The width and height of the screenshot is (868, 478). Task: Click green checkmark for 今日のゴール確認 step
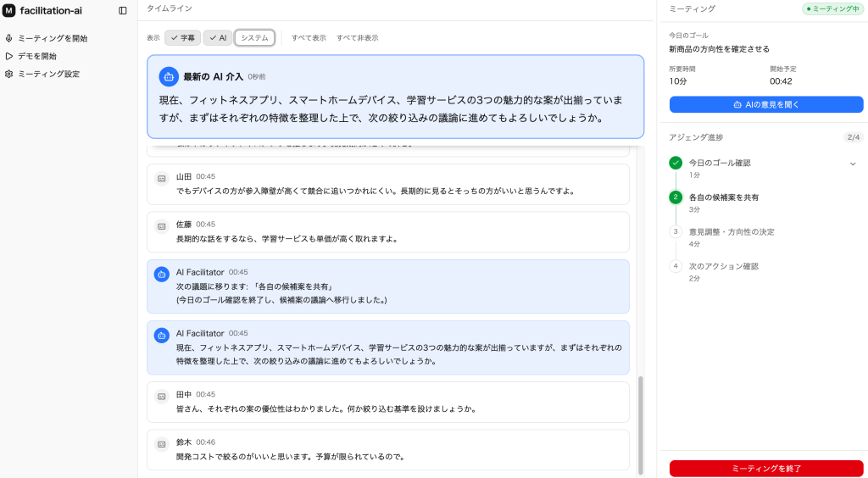click(x=676, y=163)
